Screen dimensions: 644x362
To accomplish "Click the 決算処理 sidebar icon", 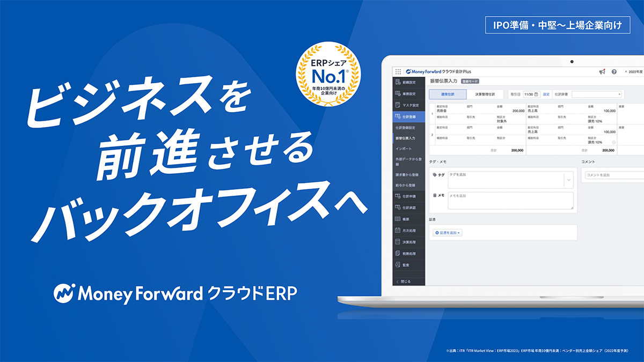I will pyautogui.click(x=398, y=242).
